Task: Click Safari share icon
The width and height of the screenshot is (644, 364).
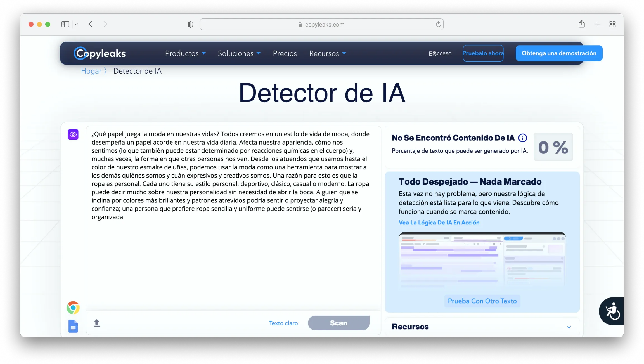Action: click(581, 24)
